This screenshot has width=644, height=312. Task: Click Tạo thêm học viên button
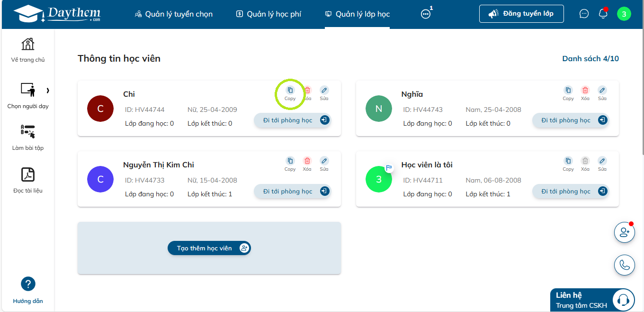click(x=209, y=248)
